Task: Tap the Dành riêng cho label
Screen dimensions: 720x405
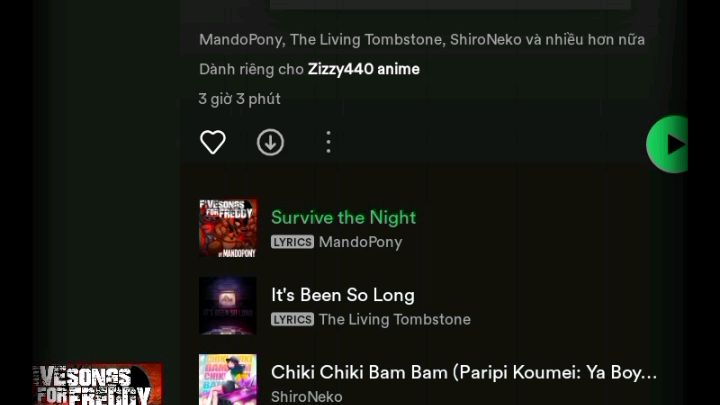Action: [251, 69]
